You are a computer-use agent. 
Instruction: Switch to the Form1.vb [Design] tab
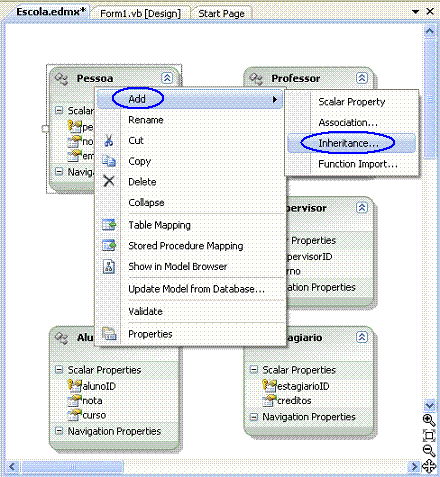[140, 14]
